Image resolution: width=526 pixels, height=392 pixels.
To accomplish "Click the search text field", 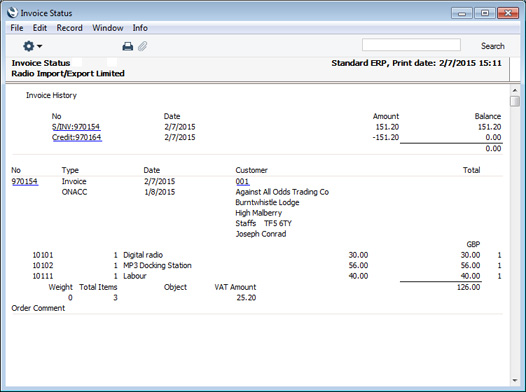I will (x=411, y=45).
